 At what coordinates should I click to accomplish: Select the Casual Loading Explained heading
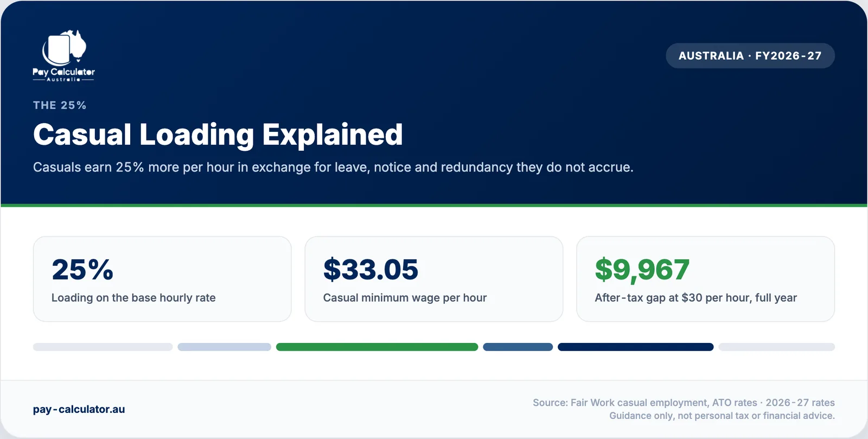(x=218, y=135)
